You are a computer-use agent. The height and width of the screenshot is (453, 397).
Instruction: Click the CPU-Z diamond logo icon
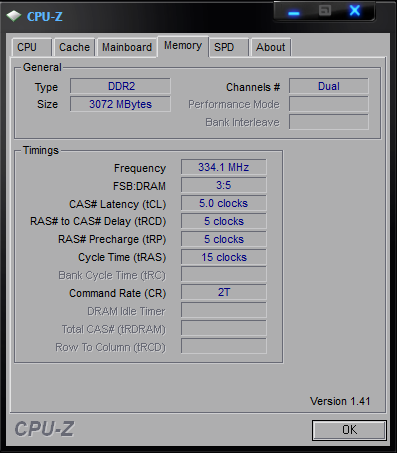[14, 16]
